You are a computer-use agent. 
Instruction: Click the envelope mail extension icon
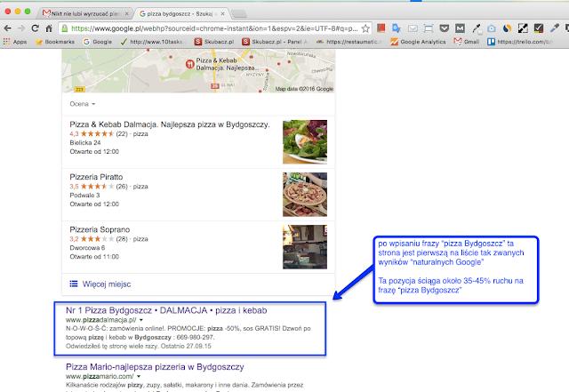tap(413, 28)
